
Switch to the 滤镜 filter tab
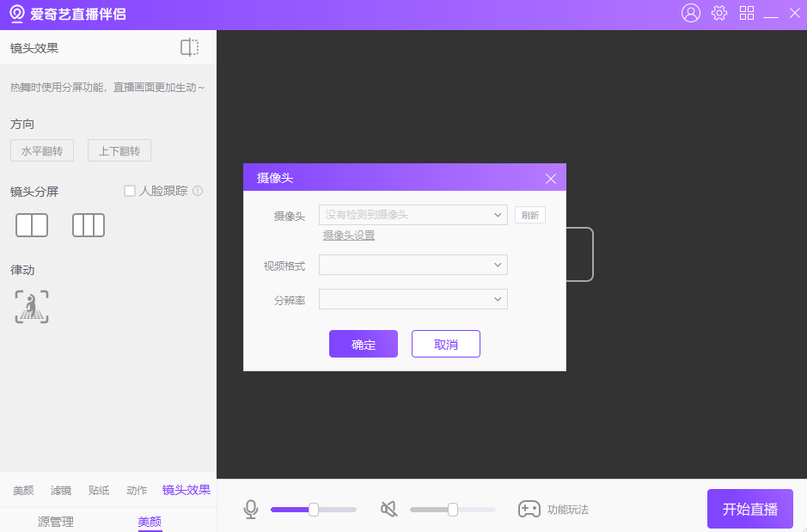60,490
